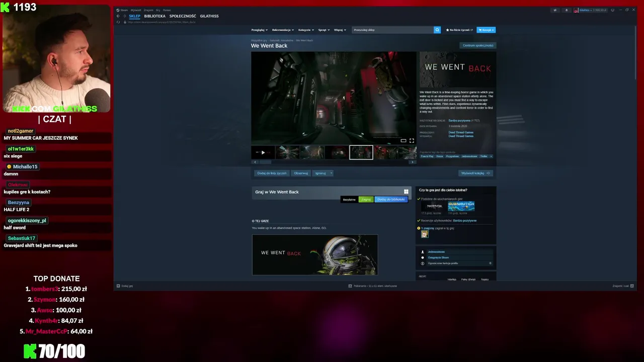Viewport: 644px width, 362px height.
Task: Click the Thriller tag
Action: pos(484,156)
